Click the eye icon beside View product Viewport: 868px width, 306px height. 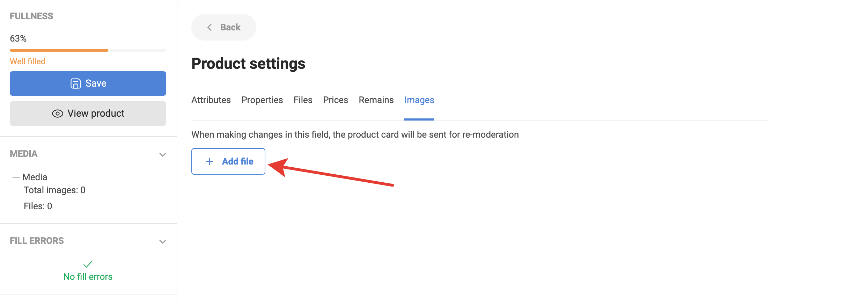(x=57, y=114)
